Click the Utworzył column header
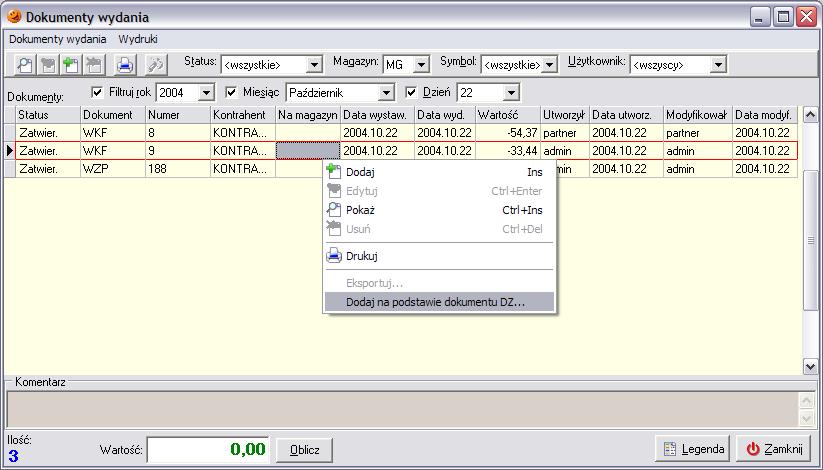The height and width of the screenshot is (470, 823). tap(565, 114)
